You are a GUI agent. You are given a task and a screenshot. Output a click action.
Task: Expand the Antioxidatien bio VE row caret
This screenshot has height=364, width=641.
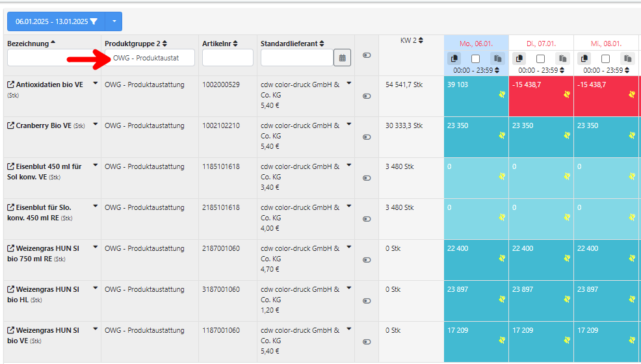tap(96, 83)
